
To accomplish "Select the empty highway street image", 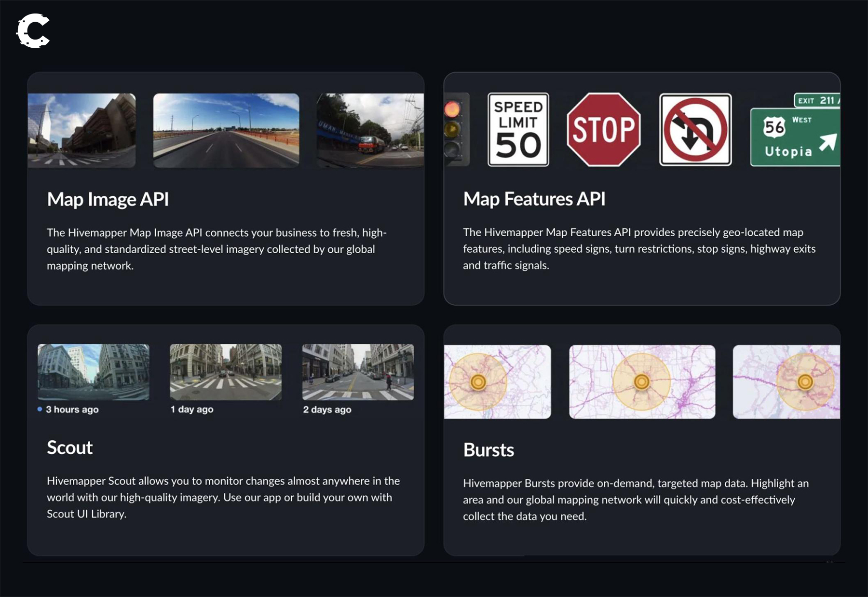I will [226, 130].
